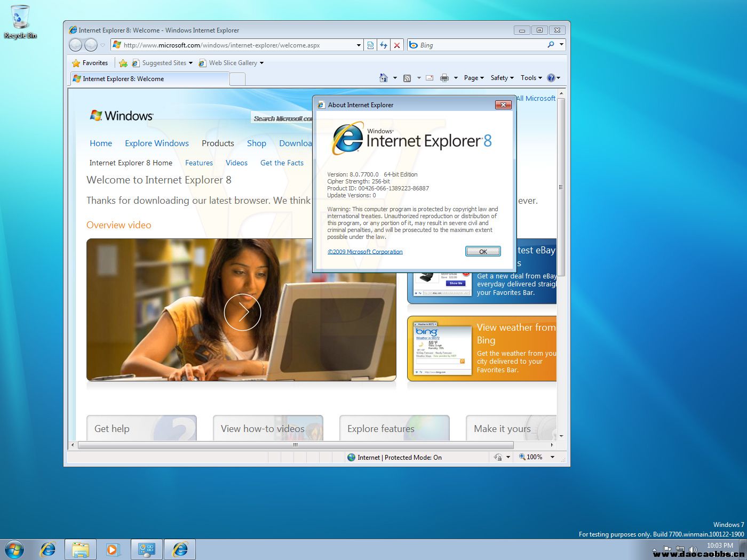
Task: Click the Favorites star button
Action: point(90,63)
